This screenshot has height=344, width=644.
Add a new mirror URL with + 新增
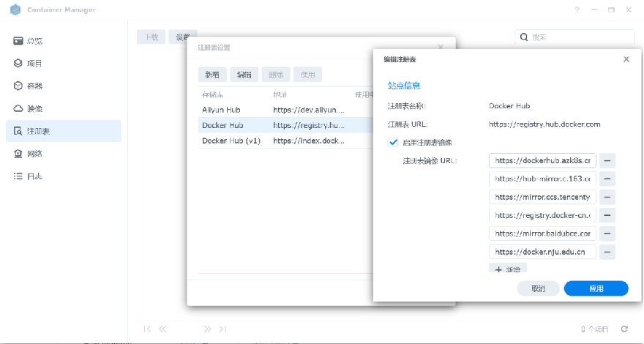pyautogui.click(x=508, y=269)
